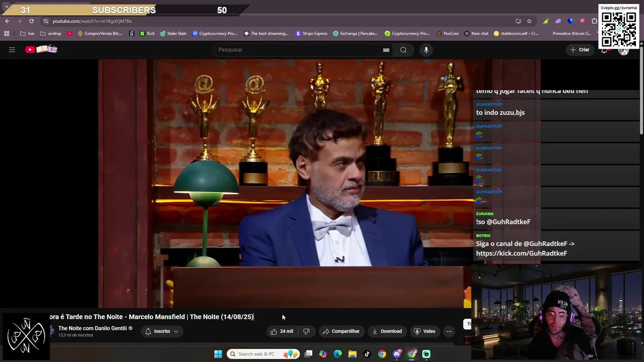Open YouTube notifications bell
This screenshot has width=644, height=362.
coord(604,50)
